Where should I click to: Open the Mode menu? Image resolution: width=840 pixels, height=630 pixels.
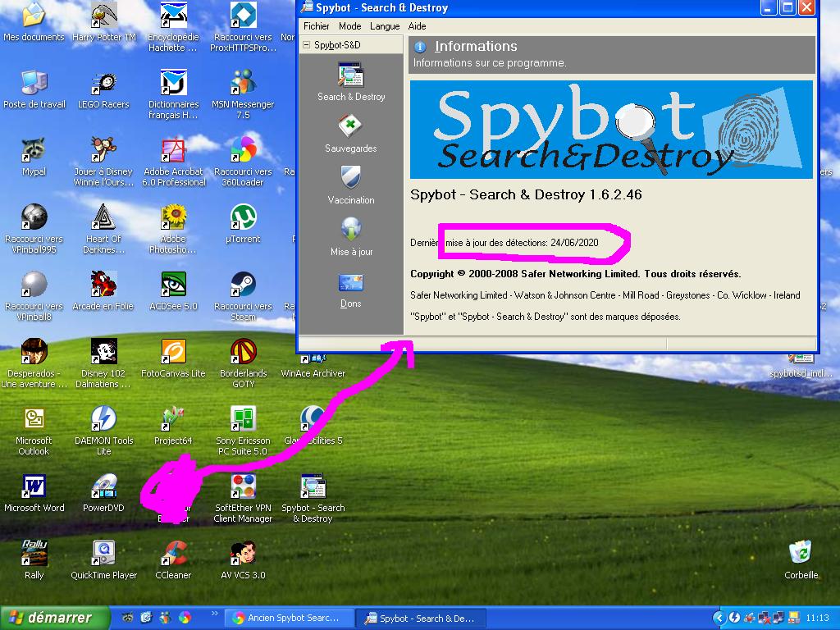click(x=349, y=26)
